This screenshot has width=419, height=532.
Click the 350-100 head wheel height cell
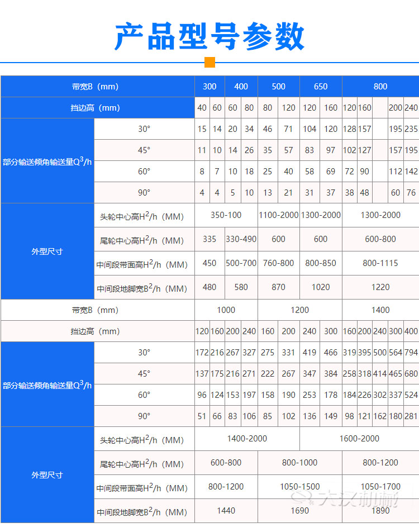pyautogui.click(x=226, y=215)
